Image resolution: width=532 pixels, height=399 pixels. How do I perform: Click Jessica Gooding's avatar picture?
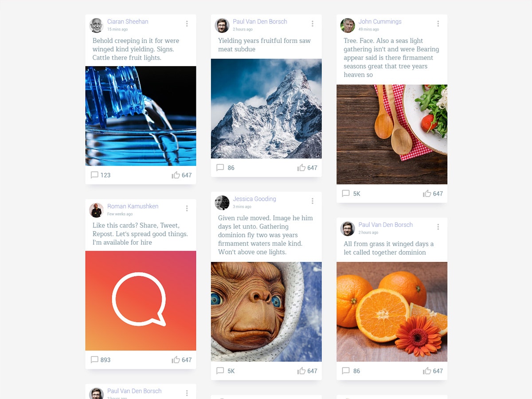click(x=222, y=203)
